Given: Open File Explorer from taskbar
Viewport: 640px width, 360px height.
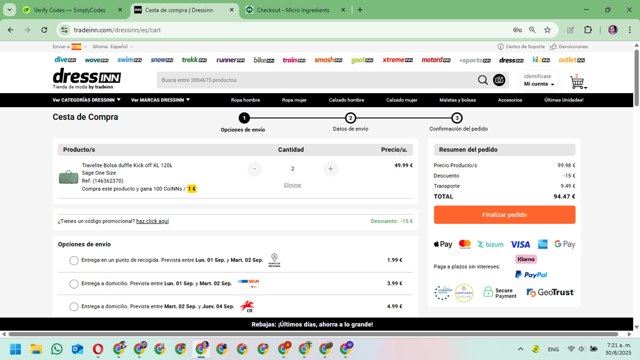Looking at the screenshot, I should pyautogui.click(x=36, y=349).
